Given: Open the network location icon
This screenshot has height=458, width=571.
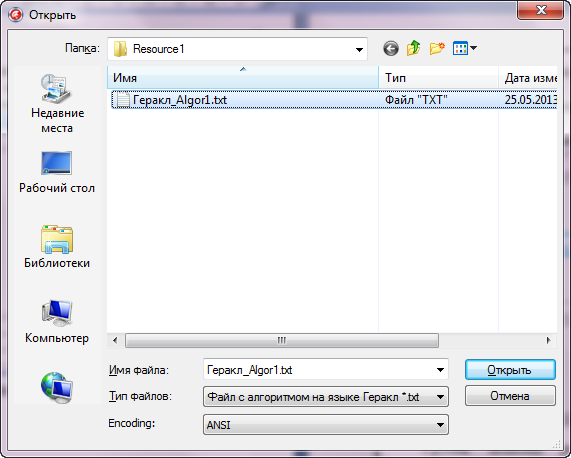Looking at the screenshot, I should [57, 388].
